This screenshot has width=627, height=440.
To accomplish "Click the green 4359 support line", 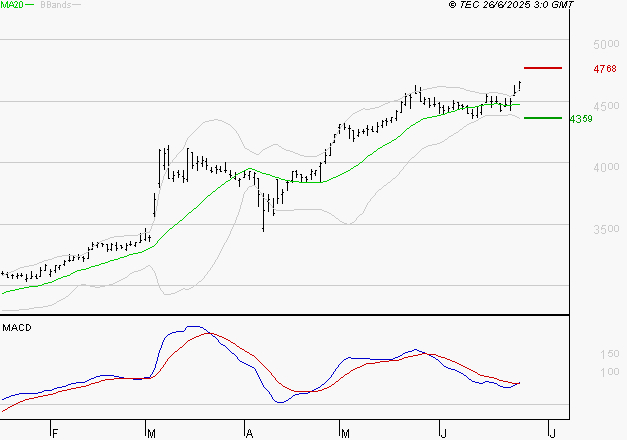I will (543, 118).
